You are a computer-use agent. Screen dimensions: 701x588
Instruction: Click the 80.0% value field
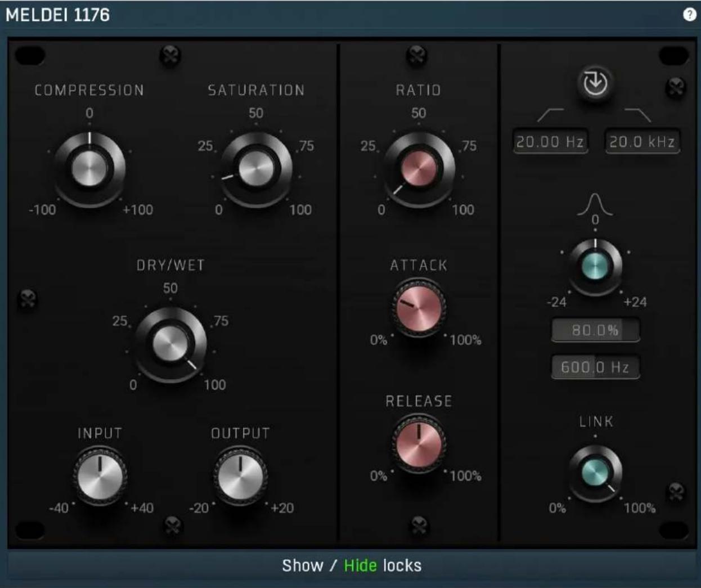click(595, 330)
